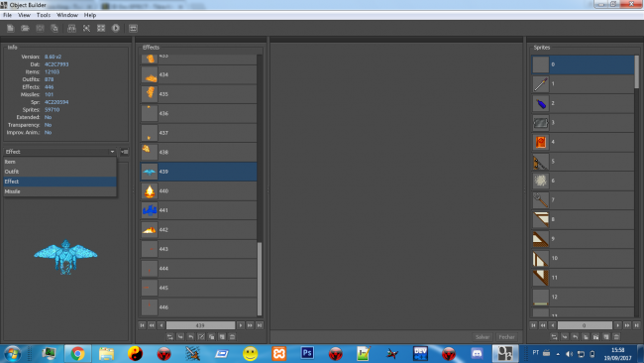Click Export icon under Sprites list
644x363 pixels.
575,336
